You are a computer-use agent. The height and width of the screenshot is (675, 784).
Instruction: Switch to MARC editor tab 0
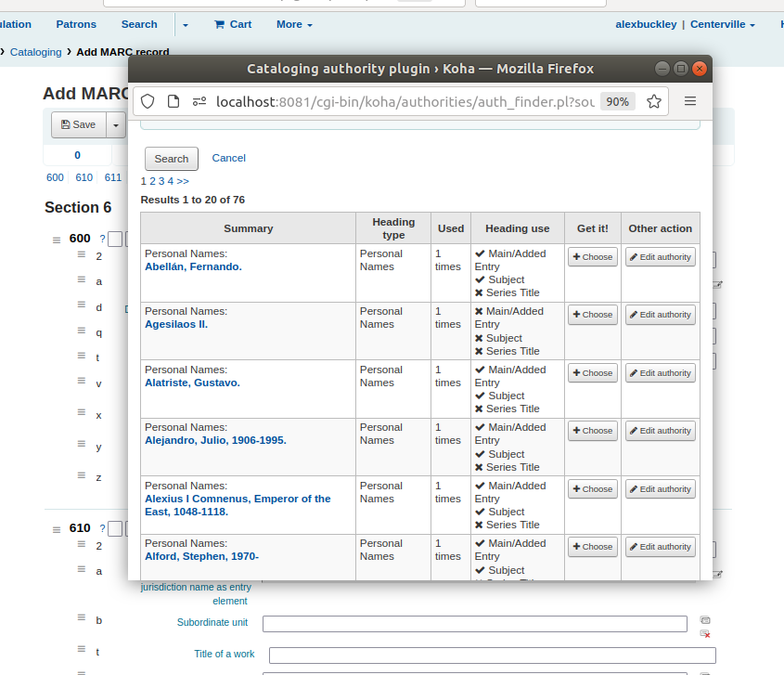click(x=78, y=155)
